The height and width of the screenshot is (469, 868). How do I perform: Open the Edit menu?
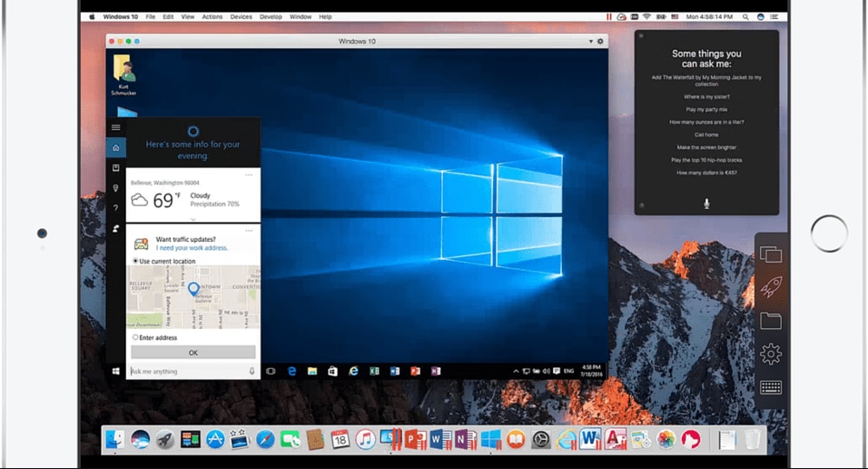click(168, 16)
